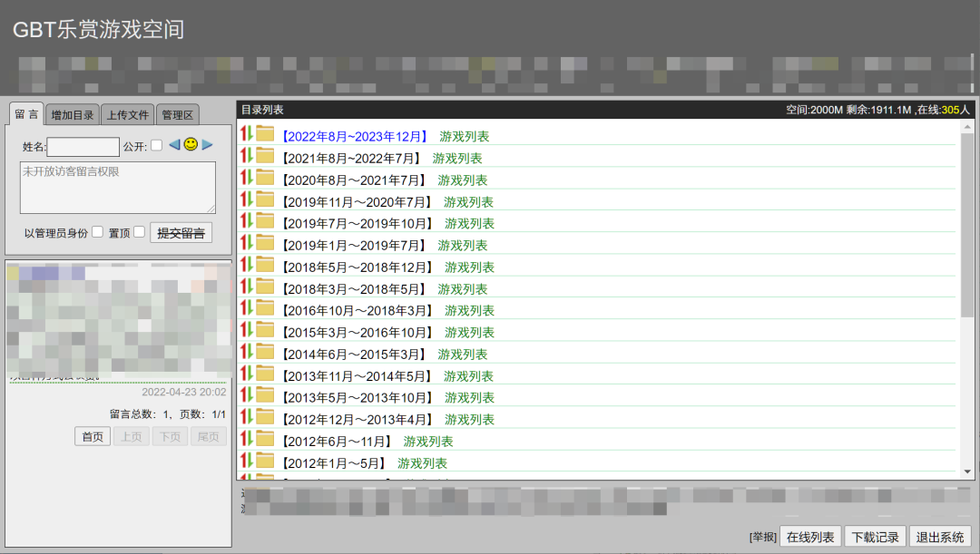Screen dimensions: 980x554
Task: Check the 置顶 checkbox
Action: pyautogui.click(x=139, y=232)
